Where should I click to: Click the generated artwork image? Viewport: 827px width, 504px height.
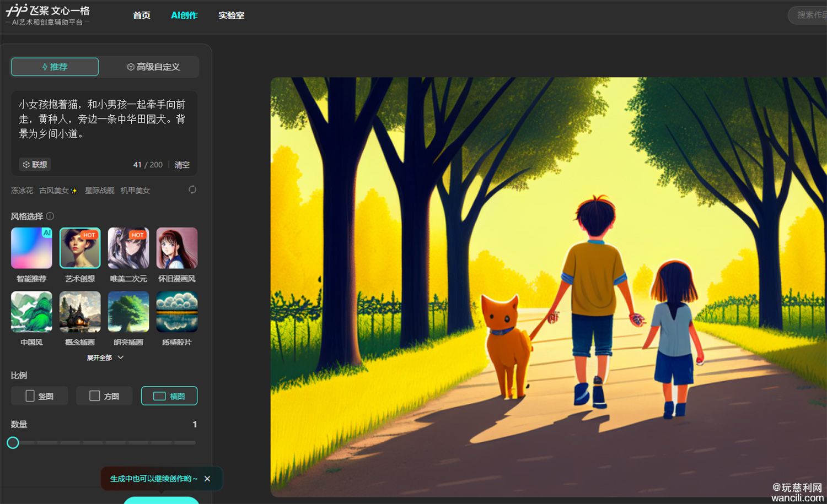[x=549, y=286]
